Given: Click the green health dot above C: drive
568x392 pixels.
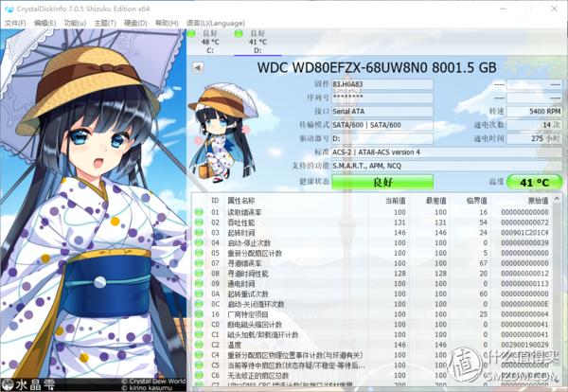Looking at the screenshot, I should click(x=191, y=34).
